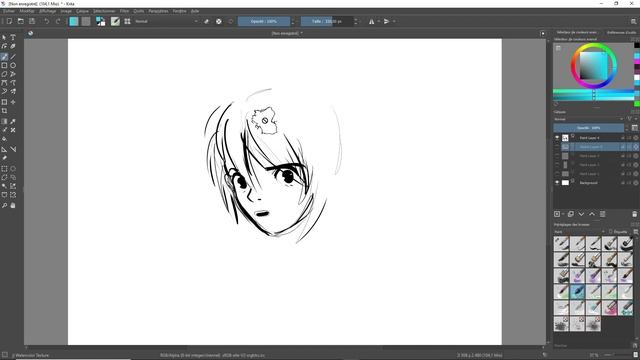Click the toolbar Opacité slider
The width and height of the screenshot is (640, 360).
[x=264, y=21]
